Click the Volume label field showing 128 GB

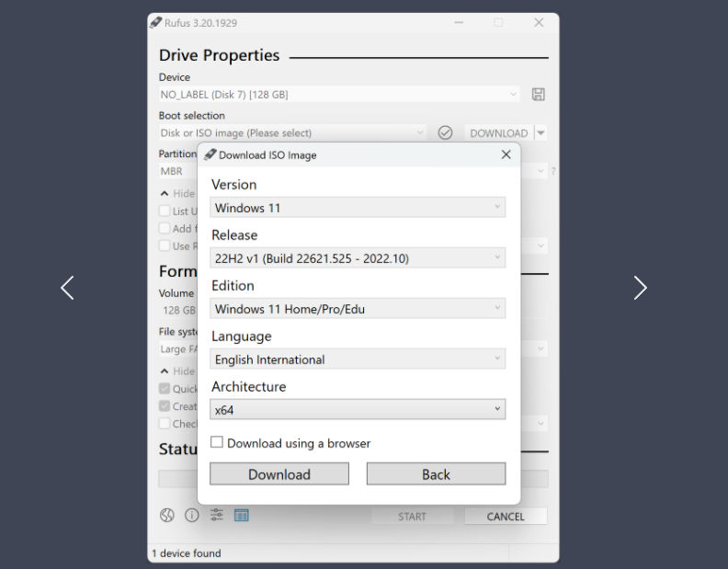click(x=178, y=311)
